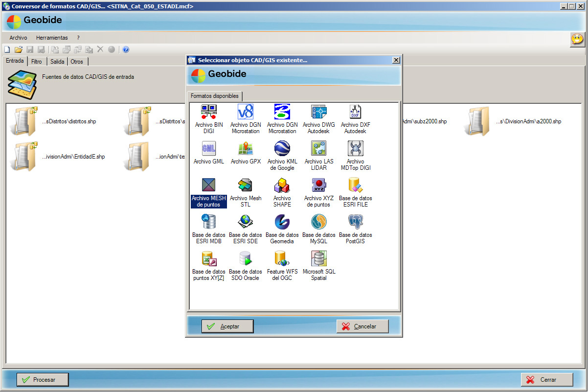This screenshot has width=588, height=392.
Task: Switch to the Salida tab
Action: pyautogui.click(x=57, y=62)
